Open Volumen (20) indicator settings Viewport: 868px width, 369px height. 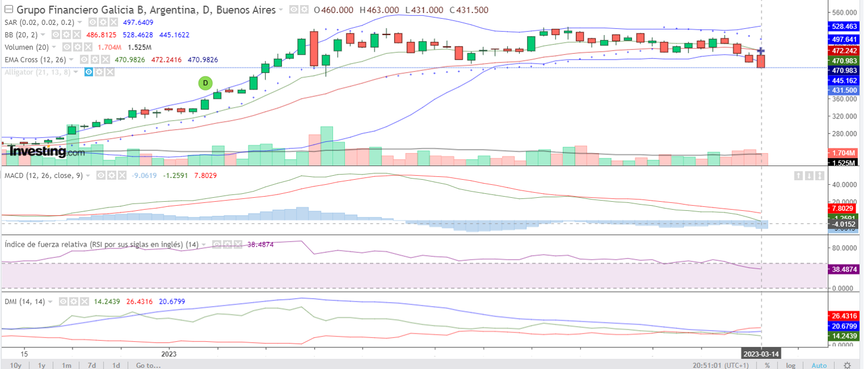tap(76, 47)
